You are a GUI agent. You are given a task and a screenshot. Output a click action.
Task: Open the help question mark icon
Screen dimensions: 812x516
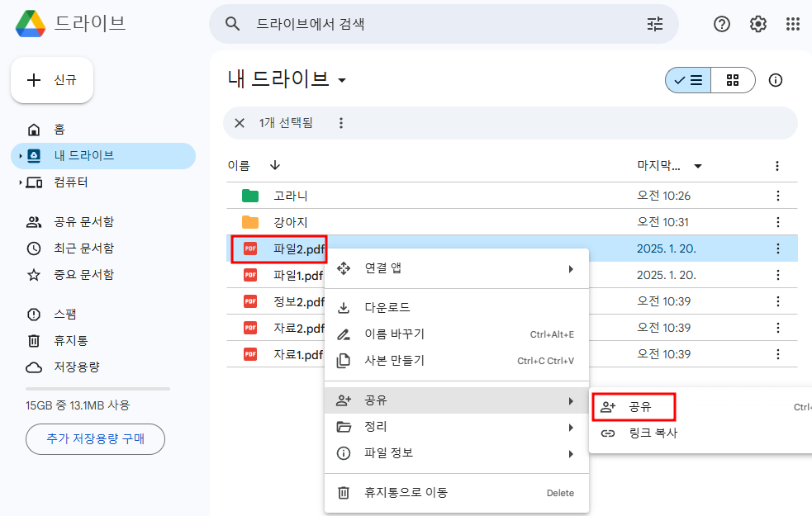click(x=721, y=24)
